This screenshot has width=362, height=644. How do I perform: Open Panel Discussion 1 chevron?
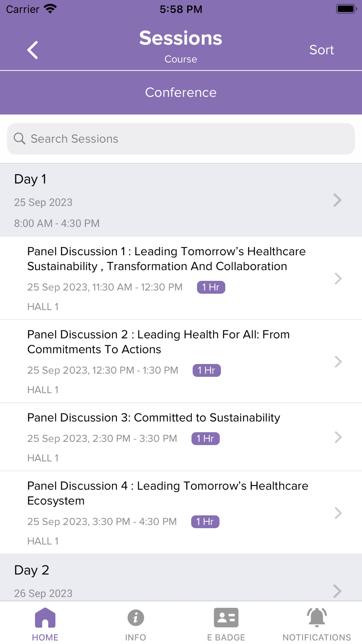coord(338,279)
